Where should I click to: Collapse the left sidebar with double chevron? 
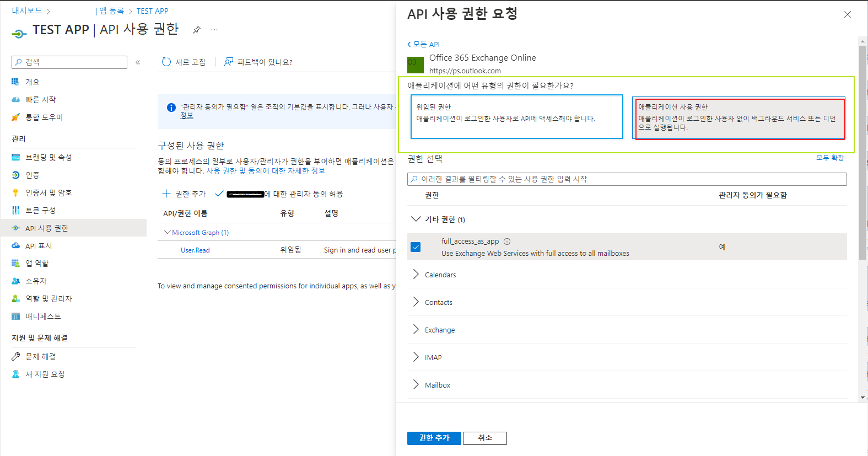pyautogui.click(x=138, y=62)
